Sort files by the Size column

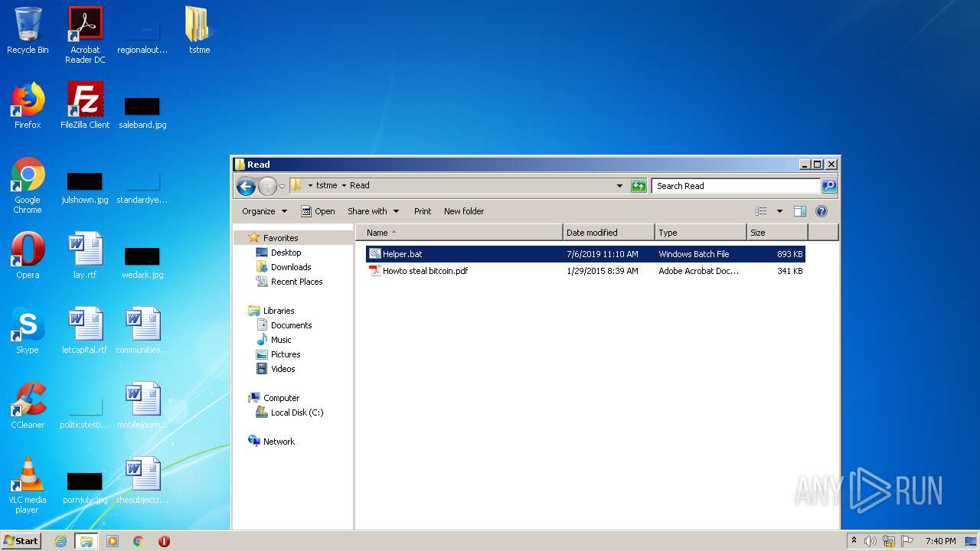pyautogui.click(x=777, y=233)
